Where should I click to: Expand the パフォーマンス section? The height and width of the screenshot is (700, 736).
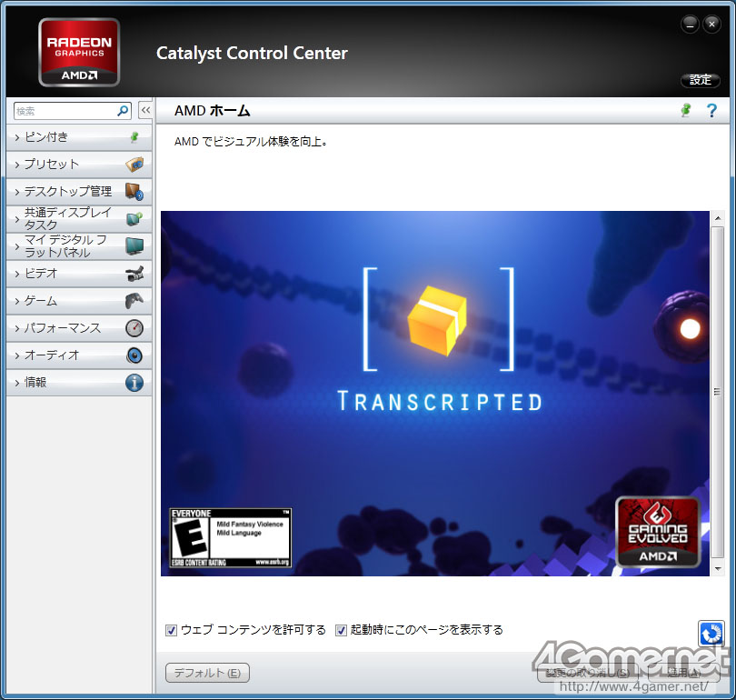(79, 327)
